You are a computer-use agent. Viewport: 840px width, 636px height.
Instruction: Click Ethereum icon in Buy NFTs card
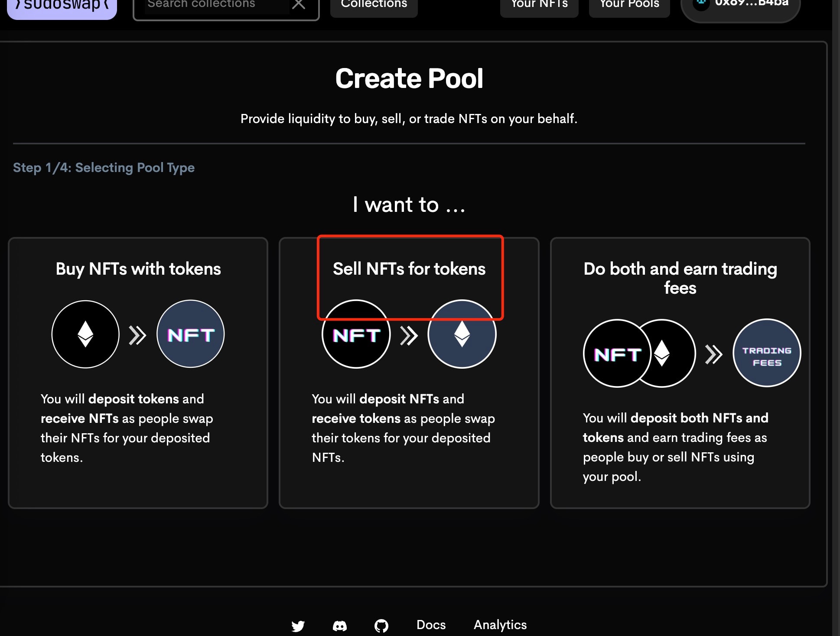tap(85, 334)
